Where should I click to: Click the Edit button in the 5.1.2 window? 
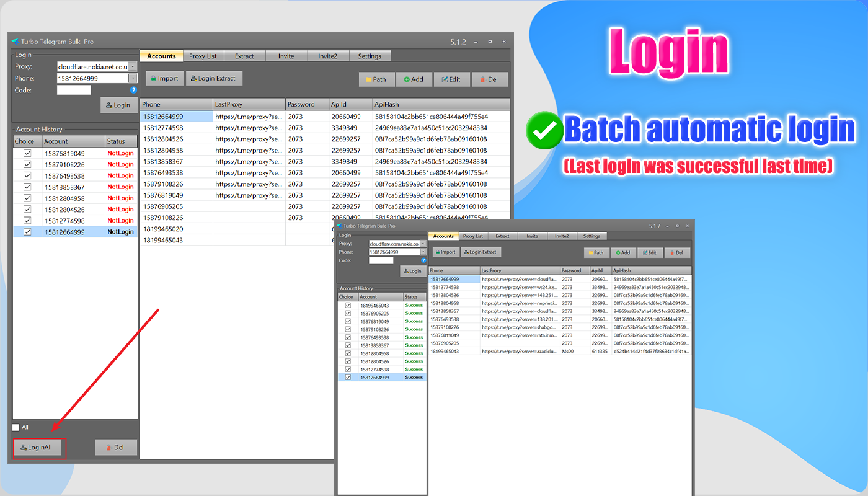tap(451, 79)
